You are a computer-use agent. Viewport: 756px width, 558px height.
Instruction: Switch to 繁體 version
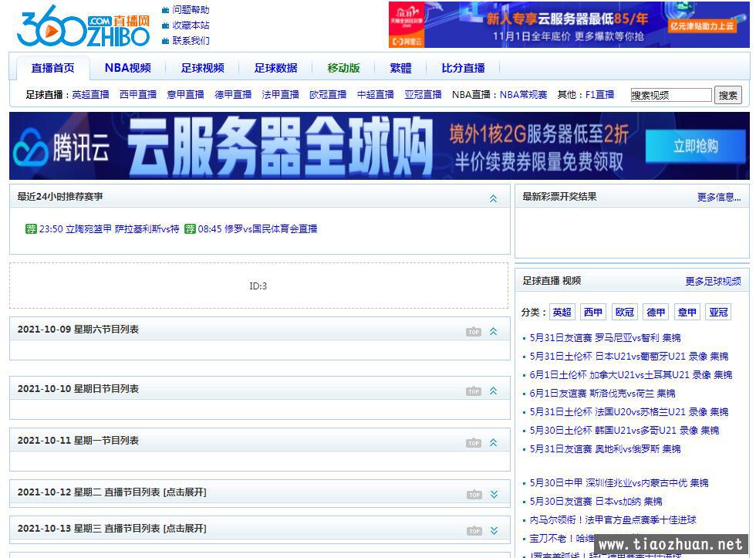click(400, 68)
